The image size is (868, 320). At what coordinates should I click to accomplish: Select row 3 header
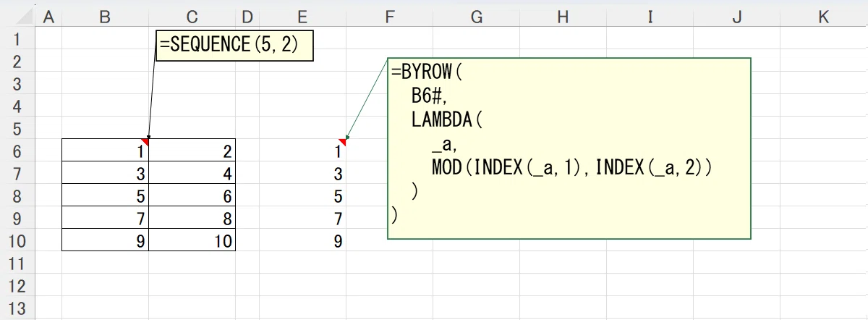point(17,83)
